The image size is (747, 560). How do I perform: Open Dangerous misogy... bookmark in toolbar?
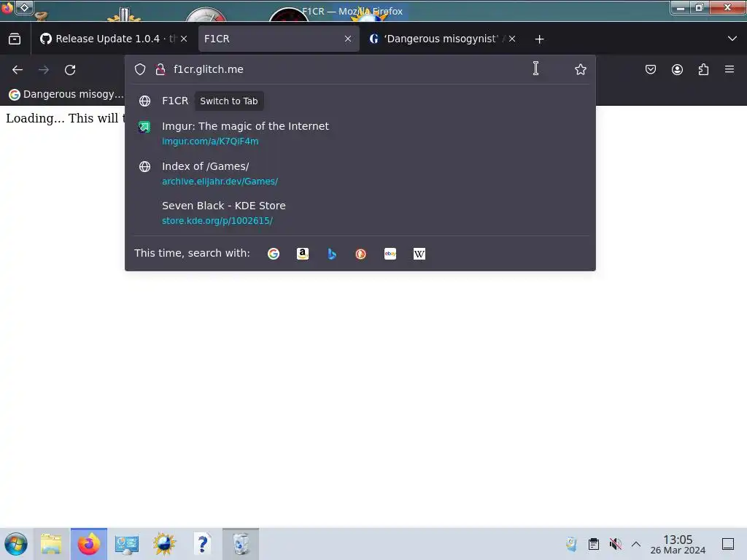coord(66,94)
